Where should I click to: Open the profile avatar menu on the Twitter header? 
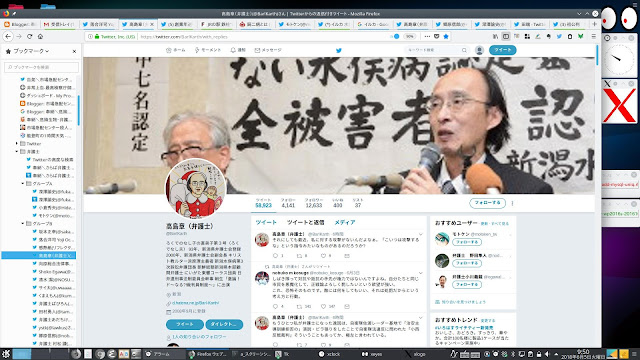point(479,50)
